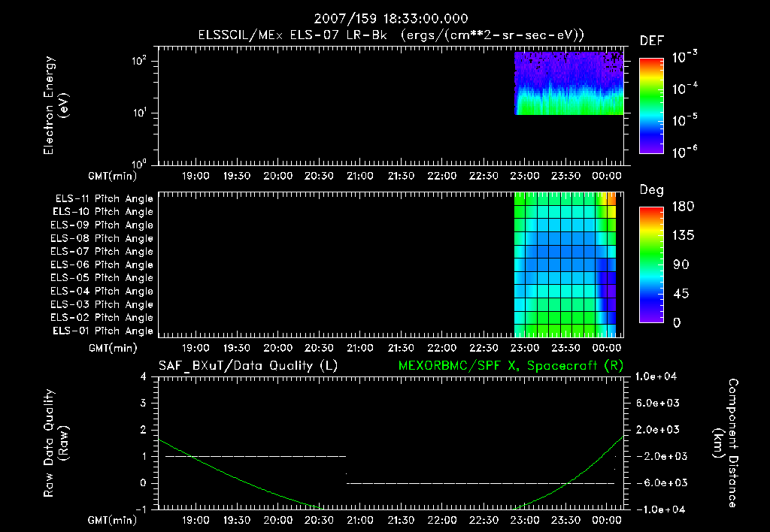The height and width of the screenshot is (532, 770).
Task: Click the 'ELS-04 Pitch Angle' row label
Action: pos(102,291)
